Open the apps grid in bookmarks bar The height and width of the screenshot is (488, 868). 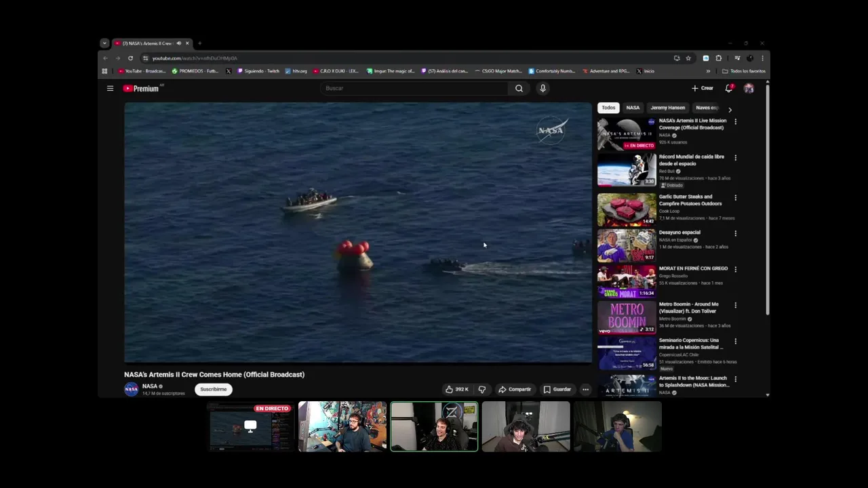[x=104, y=71]
